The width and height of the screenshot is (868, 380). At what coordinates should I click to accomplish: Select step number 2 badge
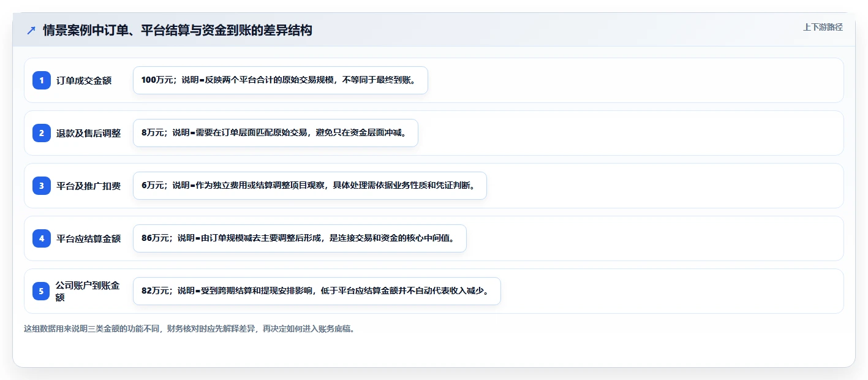(x=42, y=133)
